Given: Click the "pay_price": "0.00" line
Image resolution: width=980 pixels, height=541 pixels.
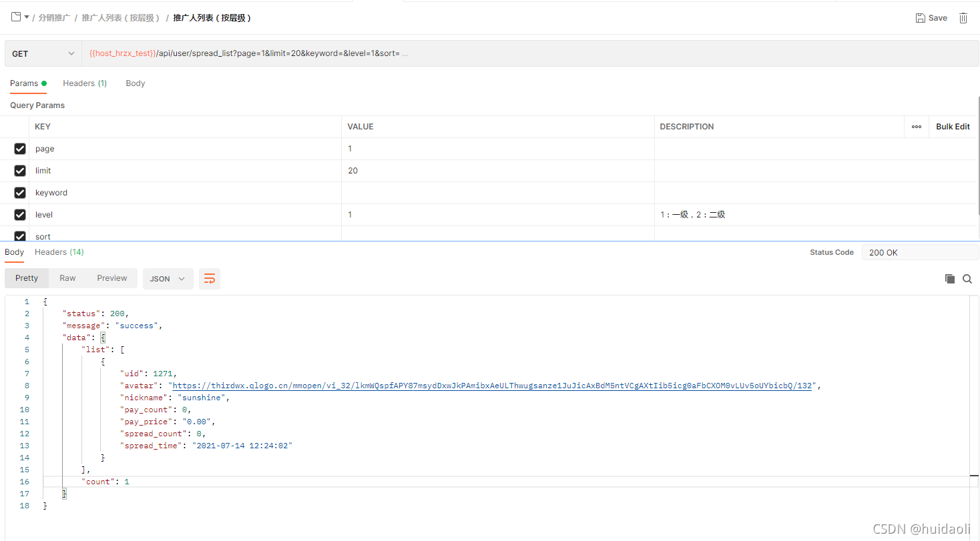Looking at the screenshot, I should coord(168,422).
